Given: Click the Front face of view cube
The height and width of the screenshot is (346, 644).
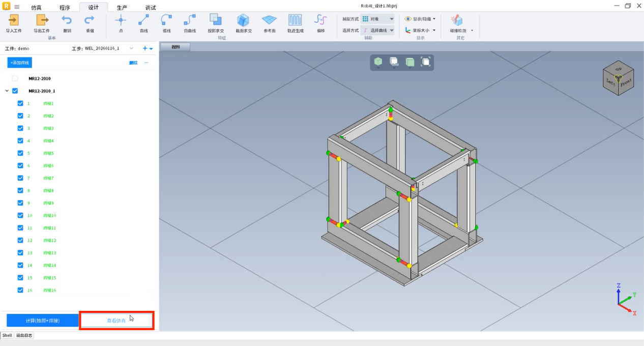Looking at the screenshot, I should point(625,82).
